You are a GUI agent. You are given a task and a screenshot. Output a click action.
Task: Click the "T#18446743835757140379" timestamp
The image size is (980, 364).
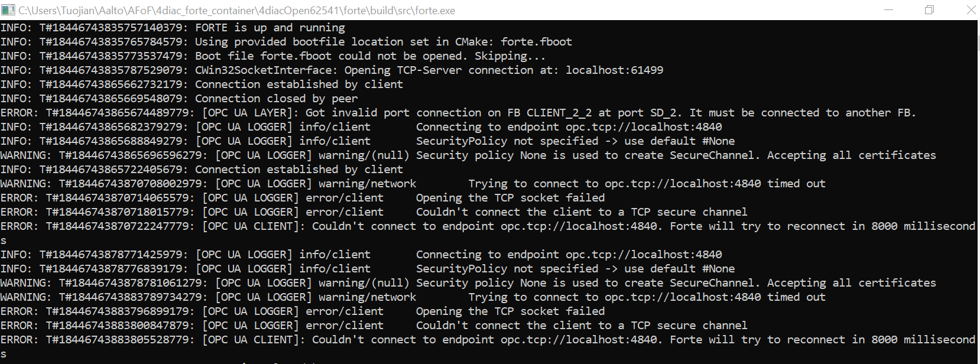tap(113, 28)
